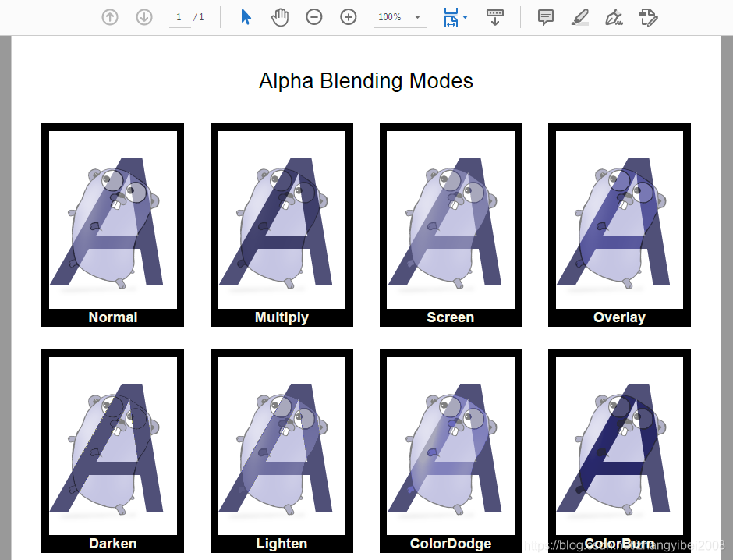The height and width of the screenshot is (560, 733).
Task: Click the 'Alpha Blending Modes' title
Action: point(366,81)
